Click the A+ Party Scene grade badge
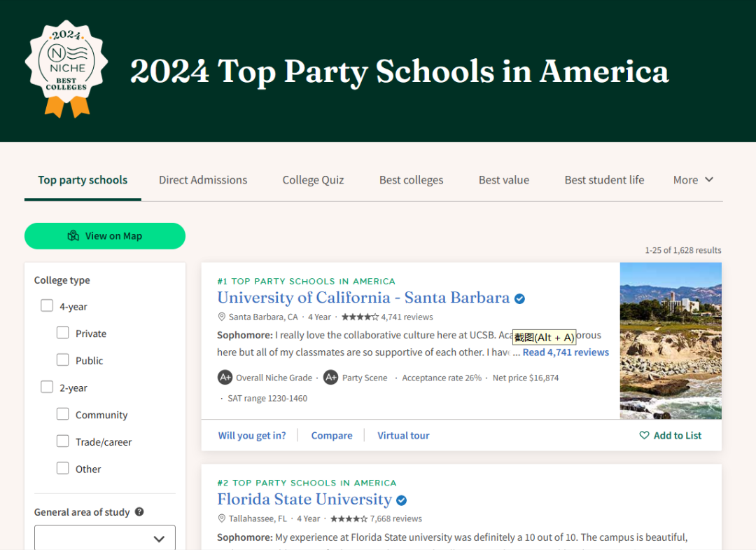756x550 pixels. (x=330, y=378)
